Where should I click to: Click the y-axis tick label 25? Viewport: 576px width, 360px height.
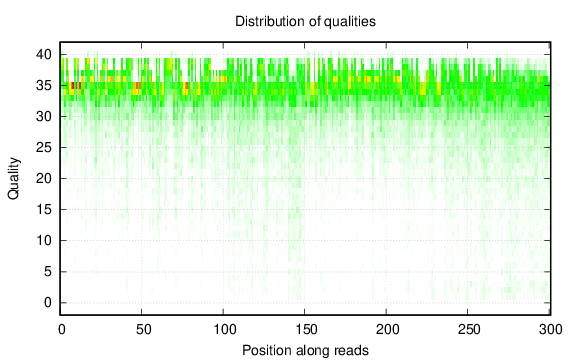44,148
